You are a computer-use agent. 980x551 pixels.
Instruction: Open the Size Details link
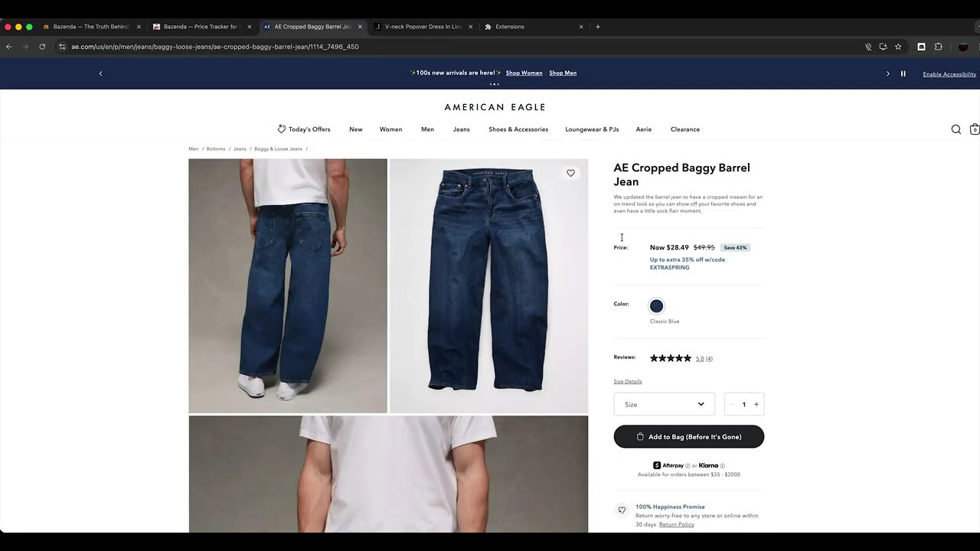coord(627,381)
